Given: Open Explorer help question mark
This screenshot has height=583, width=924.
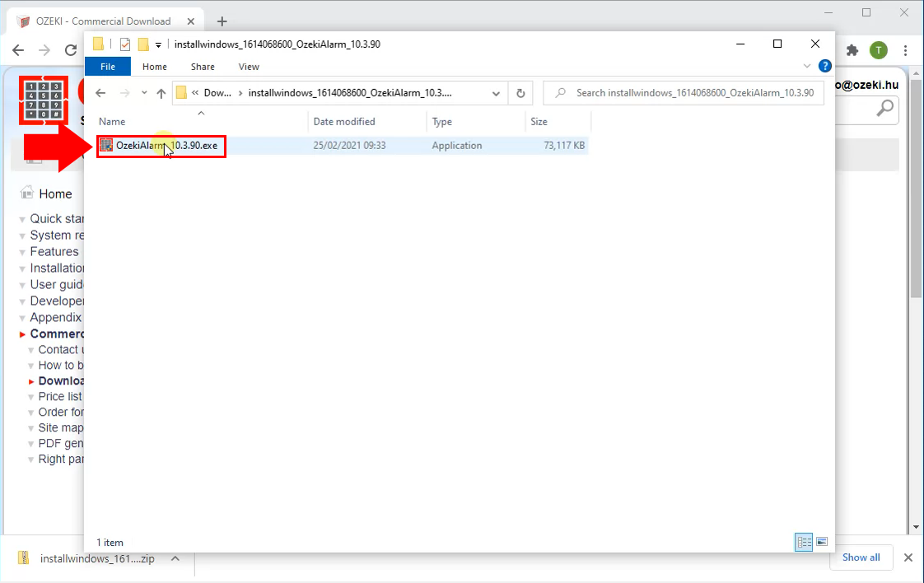Looking at the screenshot, I should pyautogui.click(x=825, y=66).
